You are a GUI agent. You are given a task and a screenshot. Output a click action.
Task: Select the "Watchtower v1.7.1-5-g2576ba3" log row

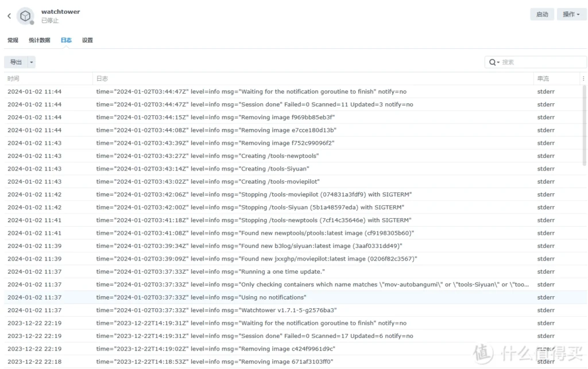click(216, 310)
